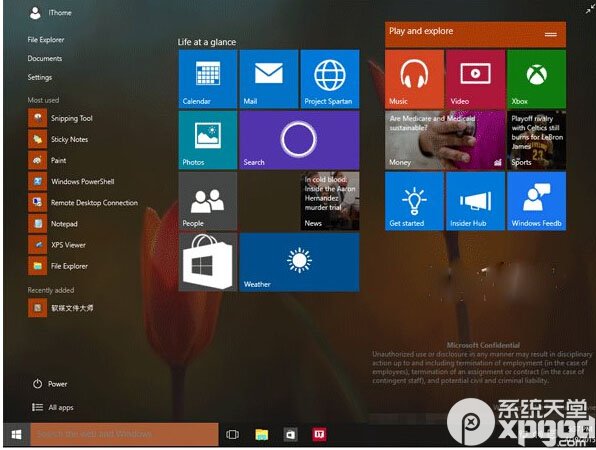Click the Power button
The height and width of the screenshot is (450, 596).
(50, 384)
